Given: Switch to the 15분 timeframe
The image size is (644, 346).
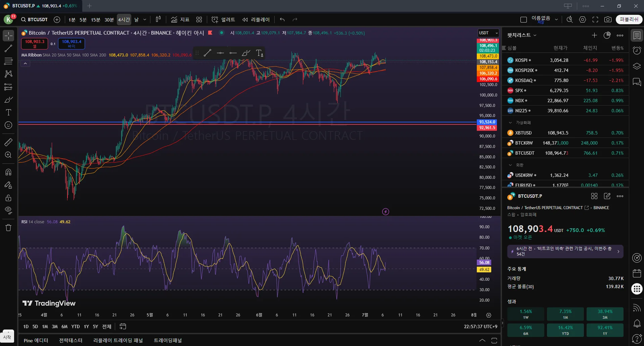Looking at the screenshot, I should (x=96, y=20).
